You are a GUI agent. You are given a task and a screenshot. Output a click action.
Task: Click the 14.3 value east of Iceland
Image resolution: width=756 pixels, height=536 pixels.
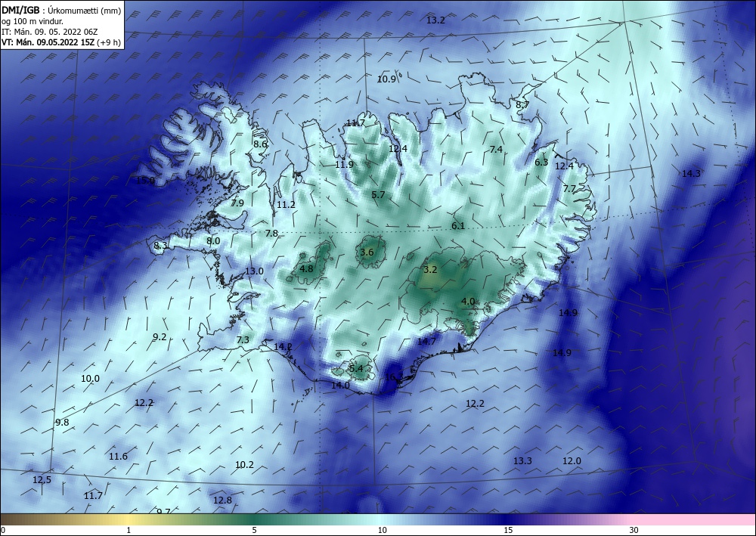click(691, 174)
